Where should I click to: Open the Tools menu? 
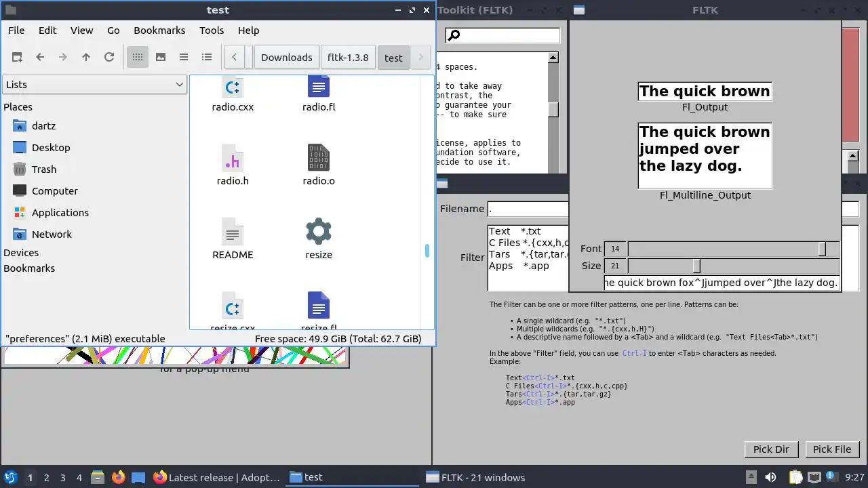(x=212, y=30)
